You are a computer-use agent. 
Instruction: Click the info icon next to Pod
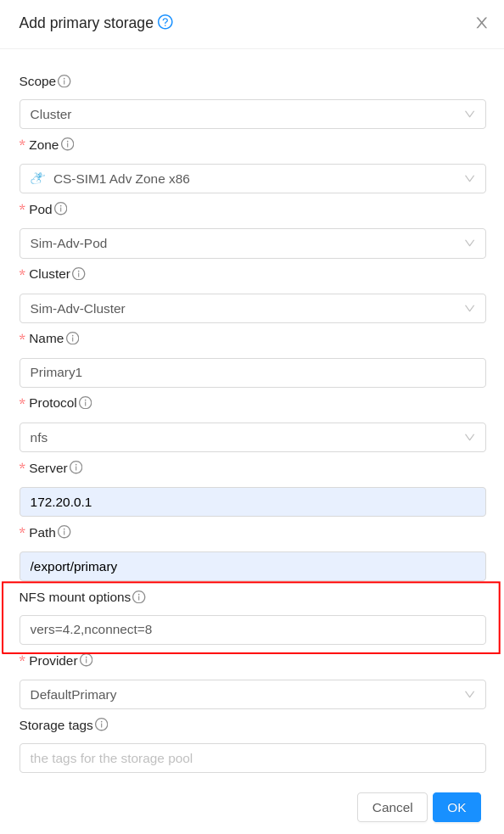coord(63,210)
